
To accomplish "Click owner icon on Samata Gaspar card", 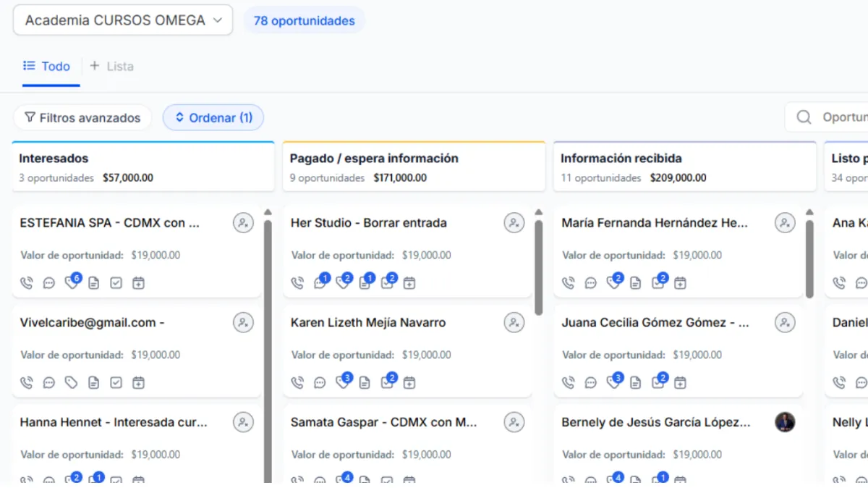I will pyautogui.click(x=514, y=422).
